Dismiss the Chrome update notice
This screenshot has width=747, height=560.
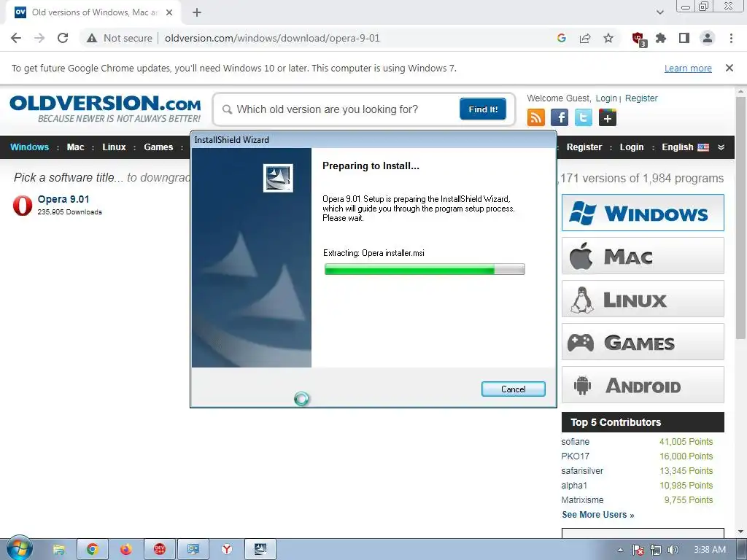(x=729, y=68)
